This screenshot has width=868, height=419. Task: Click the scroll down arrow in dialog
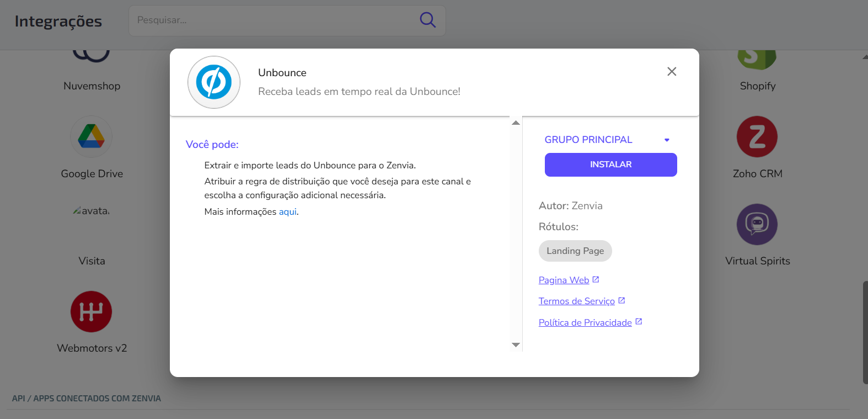(x=516, y=345)
